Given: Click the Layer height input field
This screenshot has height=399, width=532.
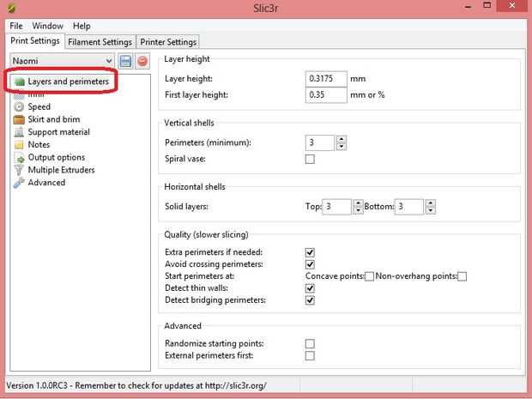Looking at the screenshot, I should [326, 79].
